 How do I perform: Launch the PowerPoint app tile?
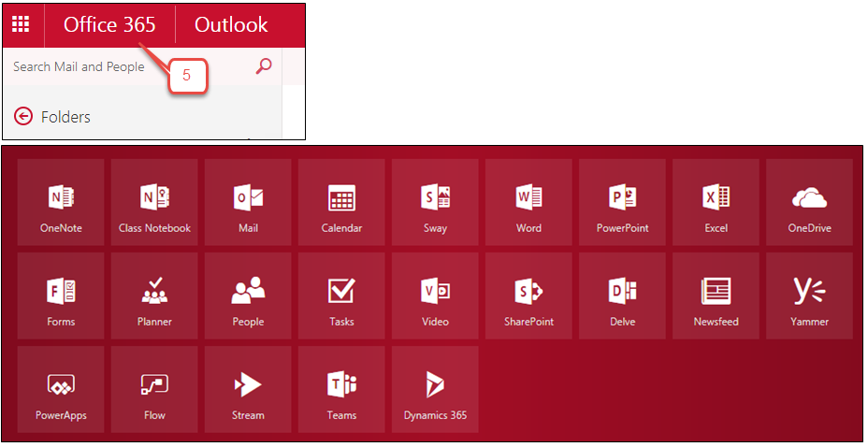tap(622, 203)
